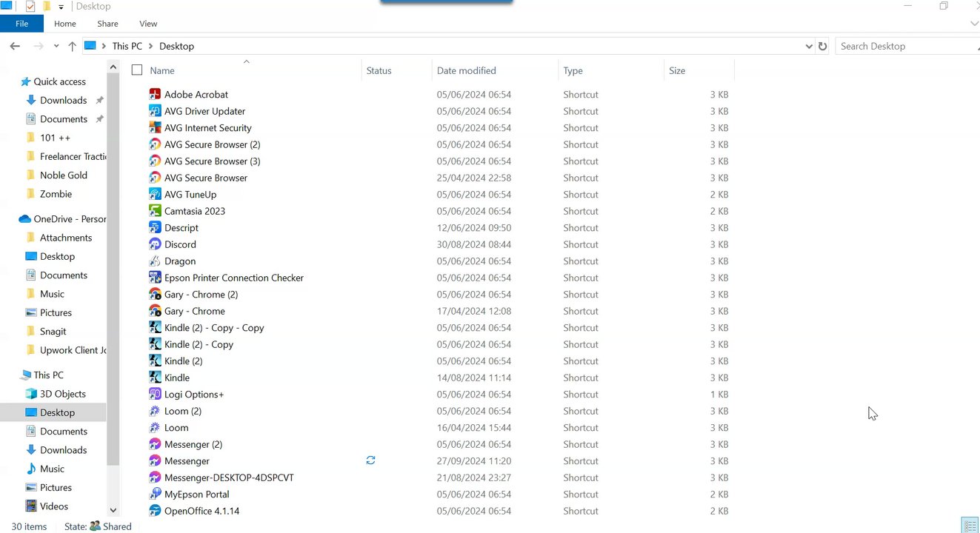The image size is (980, 533).
Task: Click the Messenger (2) shortcut icon
Action: [155, 444]
